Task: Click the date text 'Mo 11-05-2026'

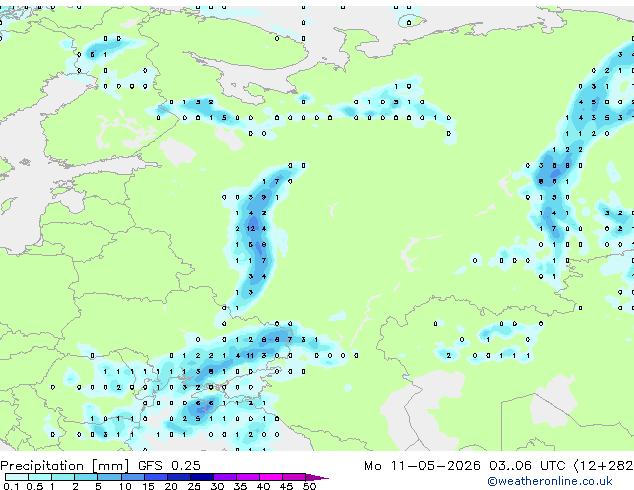Action: [x=422, y=466]
